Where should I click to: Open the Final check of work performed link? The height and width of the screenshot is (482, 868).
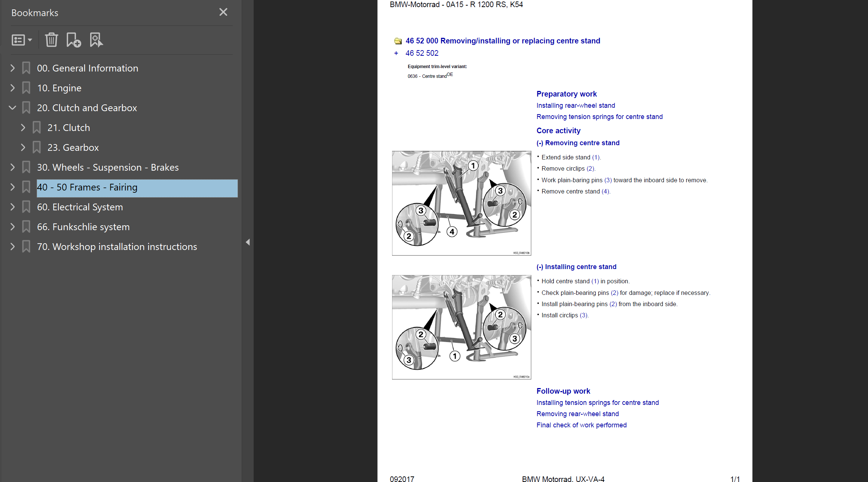tap(581, 425)
